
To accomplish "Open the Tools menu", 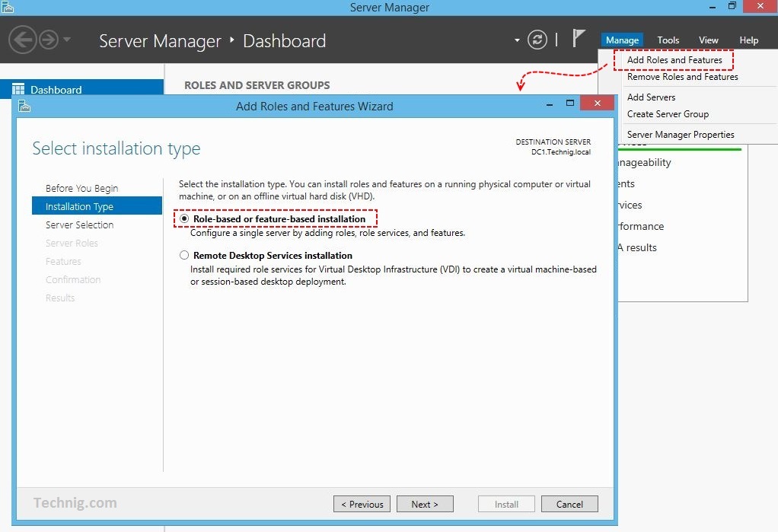I will pyautogui.click(x=668, y=40).
